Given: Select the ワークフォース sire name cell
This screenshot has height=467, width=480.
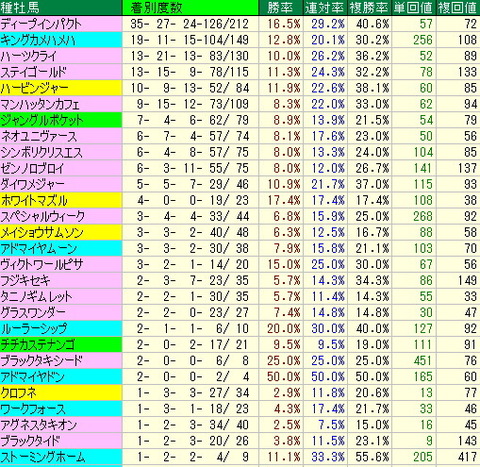Looking at the screenshot, I should tap(61, 409).
